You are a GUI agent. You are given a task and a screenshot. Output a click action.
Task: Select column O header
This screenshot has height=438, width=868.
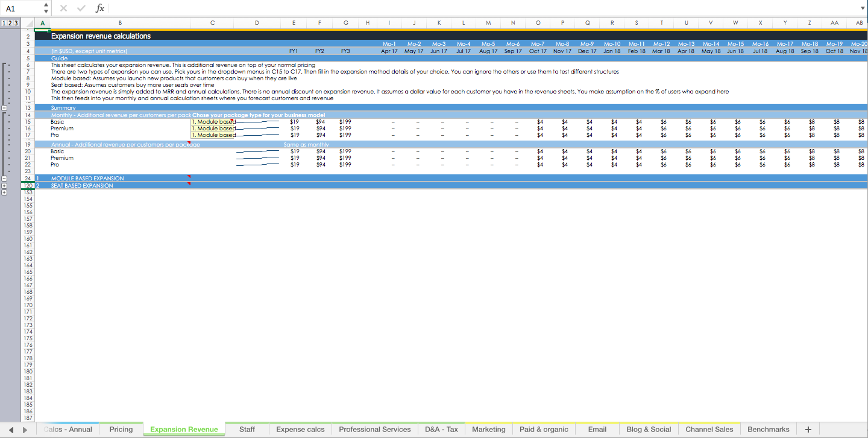pyautogui.click(x=538, y=23)
